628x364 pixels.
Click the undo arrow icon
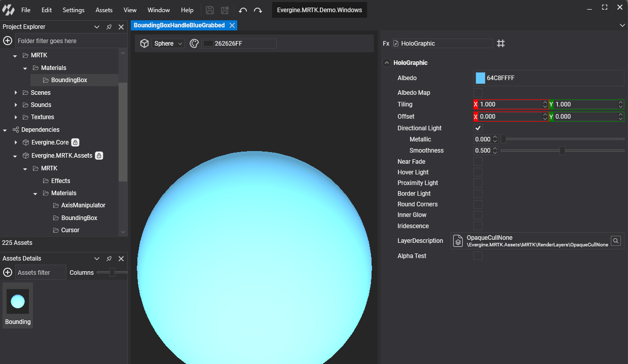point(243,10)
